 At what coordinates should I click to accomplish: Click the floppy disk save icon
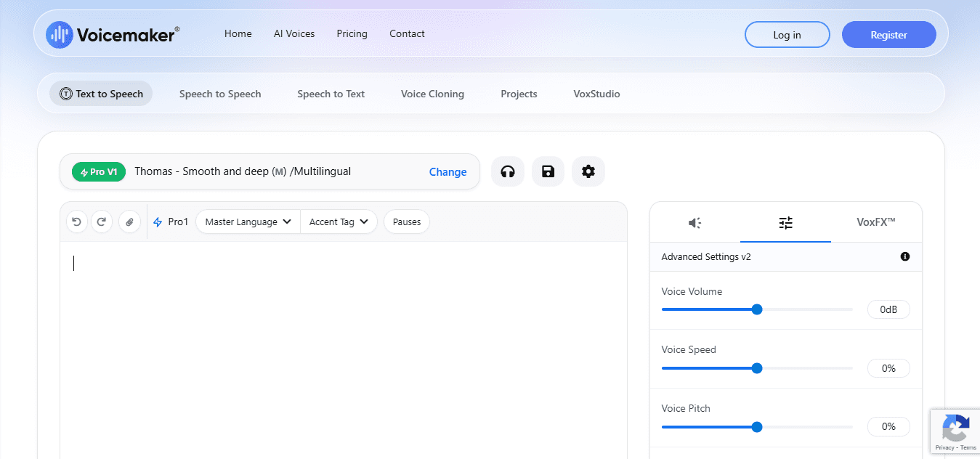click(548, 172)
